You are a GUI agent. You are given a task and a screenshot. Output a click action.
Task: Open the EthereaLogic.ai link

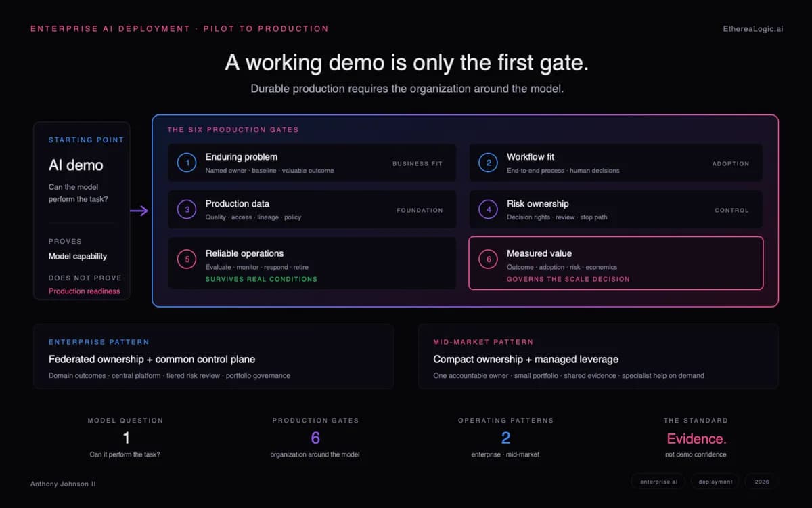click(x=753, y=29)
